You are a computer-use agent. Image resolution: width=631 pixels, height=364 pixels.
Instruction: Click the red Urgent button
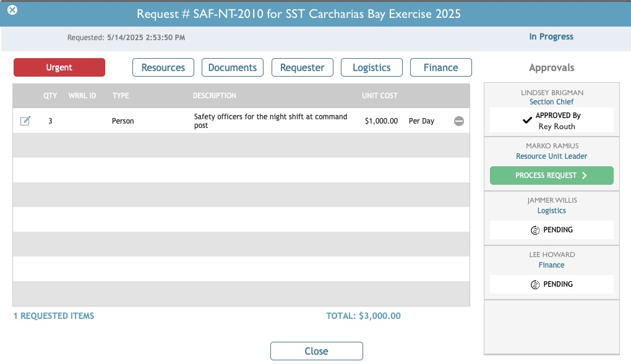point(59,67)
